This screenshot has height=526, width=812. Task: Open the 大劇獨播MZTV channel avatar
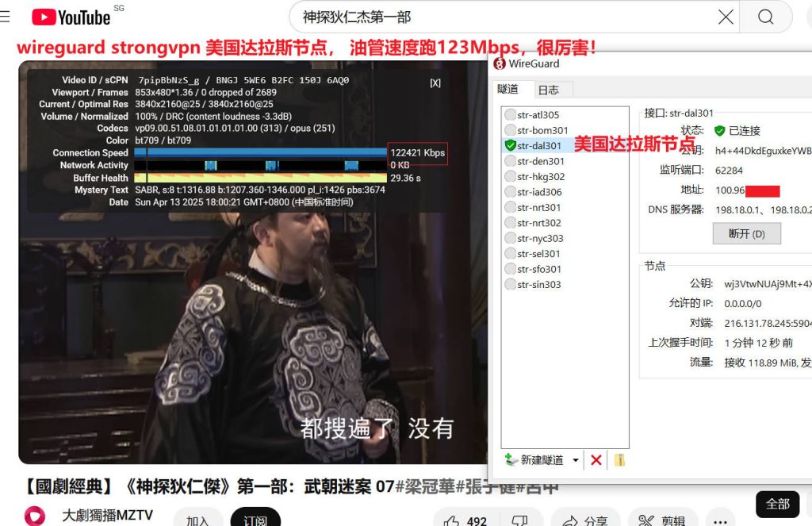[35, 516]
